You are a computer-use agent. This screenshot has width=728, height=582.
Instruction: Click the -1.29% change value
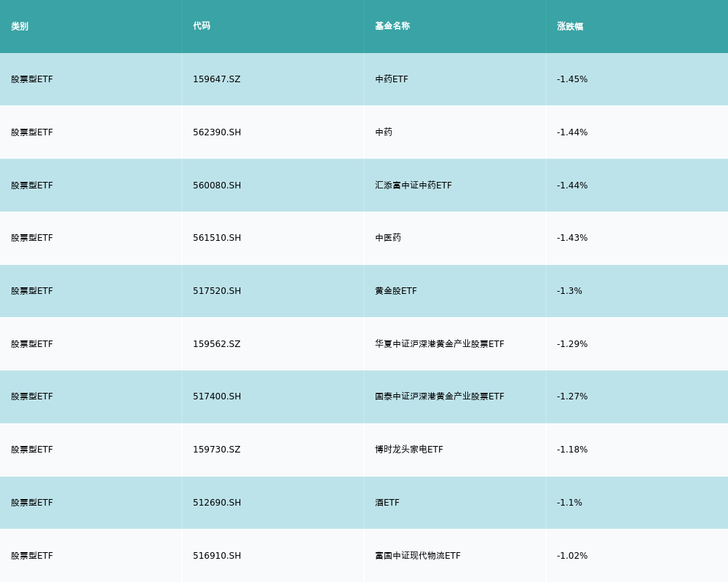coord(572,344)
